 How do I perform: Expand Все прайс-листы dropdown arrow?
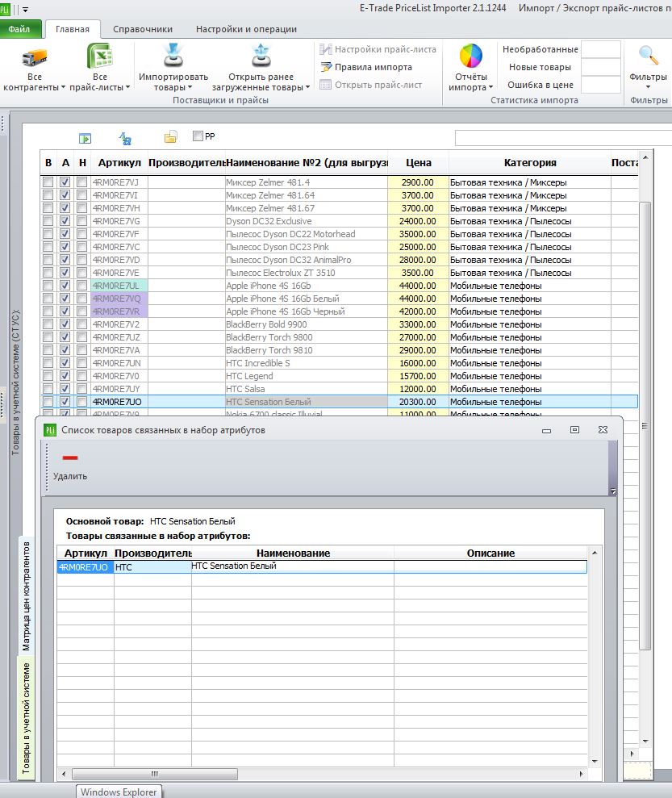(x=127, y=87)
